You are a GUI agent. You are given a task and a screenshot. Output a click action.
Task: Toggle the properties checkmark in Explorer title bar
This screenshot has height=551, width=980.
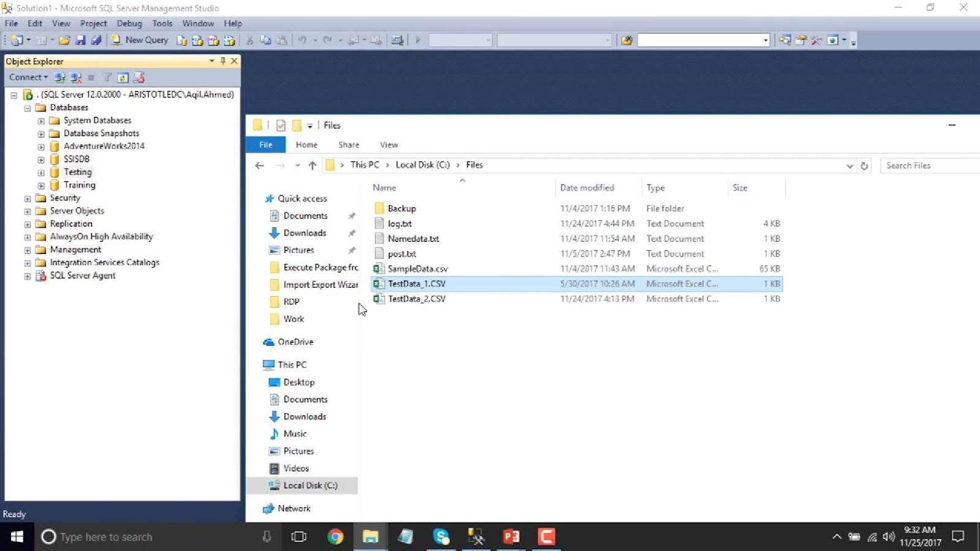click(x=281, y=126)
